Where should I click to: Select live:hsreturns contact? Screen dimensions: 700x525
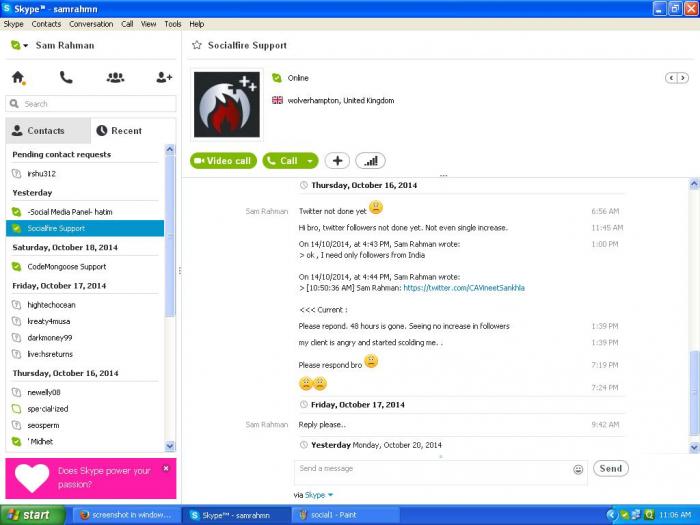85,354
